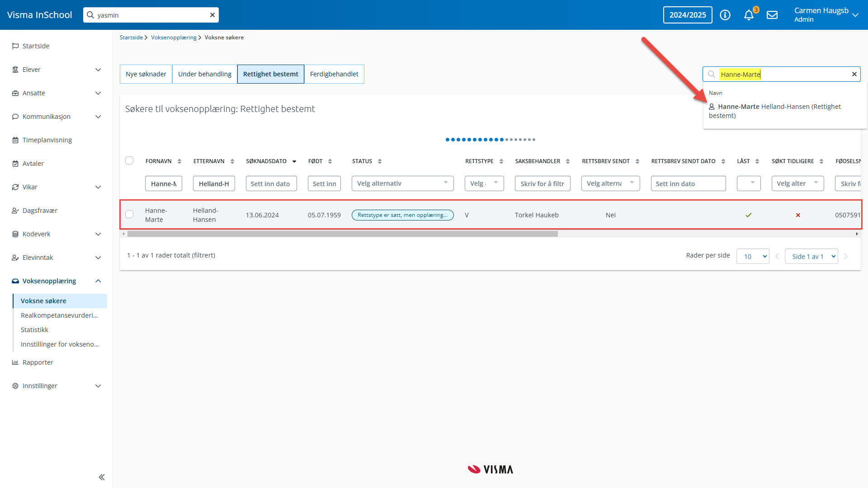The width and height of the screenshot is (868, 488).
Task: Sort by FØDT column arrows
Action: [x=330, y=161]
